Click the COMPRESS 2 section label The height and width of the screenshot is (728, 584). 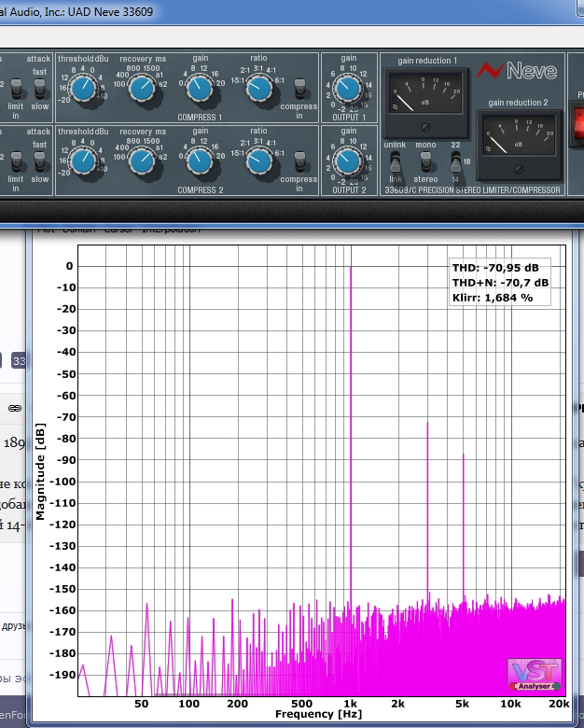point(200,189)
